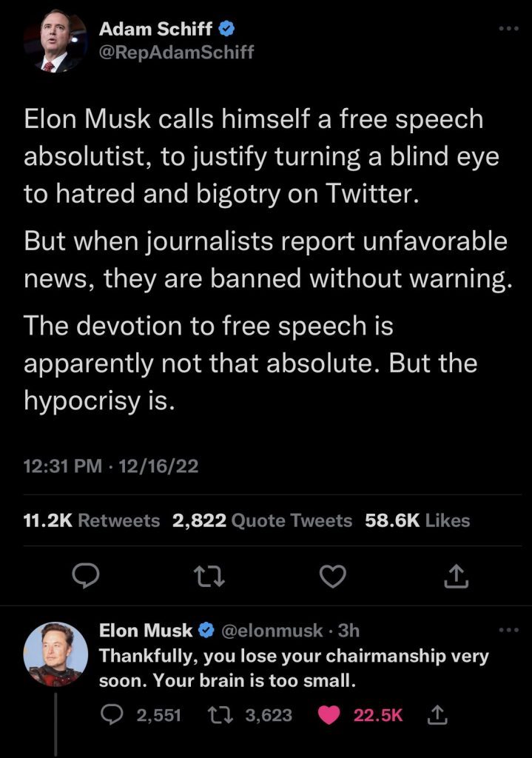View the 2,822 Quote Tweets

[x=262, y=520]
